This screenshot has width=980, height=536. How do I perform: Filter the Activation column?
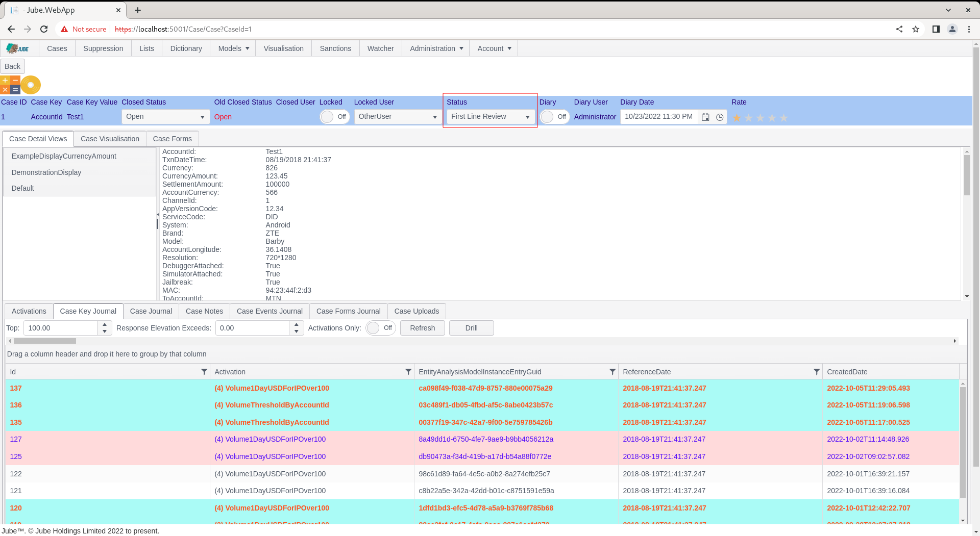point(408,372)
